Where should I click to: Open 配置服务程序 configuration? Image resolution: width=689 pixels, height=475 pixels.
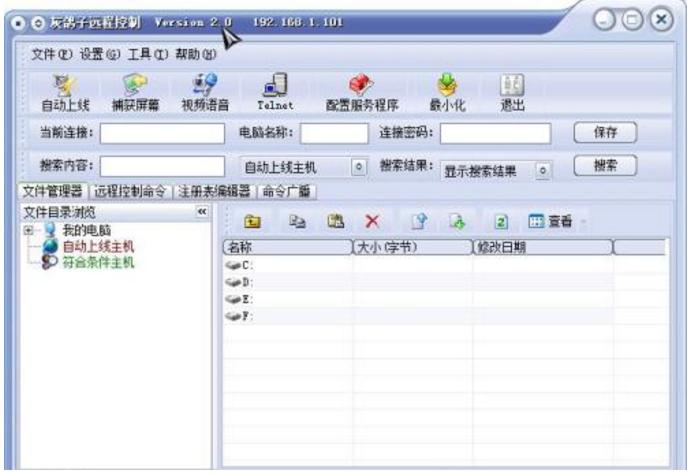[362, 92]
